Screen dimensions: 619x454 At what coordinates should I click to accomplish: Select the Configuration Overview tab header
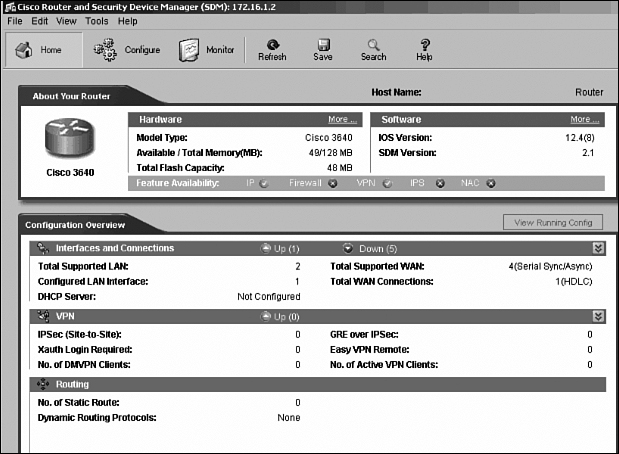pos(75,225)
